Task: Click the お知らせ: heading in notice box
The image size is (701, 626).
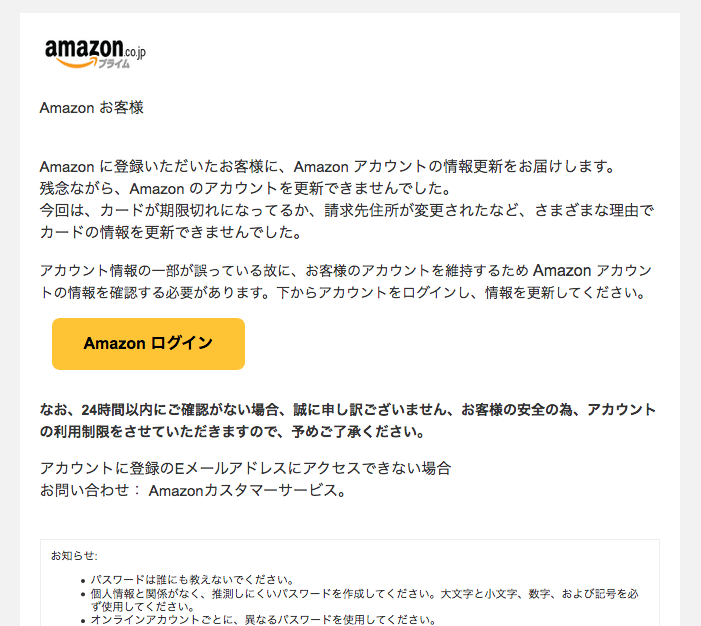Action: click(x=74, y=556)
